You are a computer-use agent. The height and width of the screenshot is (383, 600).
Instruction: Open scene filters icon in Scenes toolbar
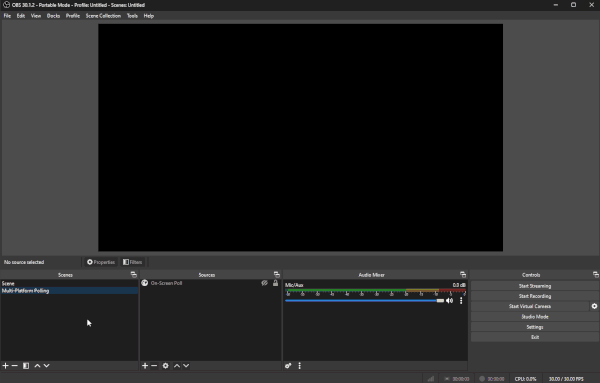(x=26, y=366)
